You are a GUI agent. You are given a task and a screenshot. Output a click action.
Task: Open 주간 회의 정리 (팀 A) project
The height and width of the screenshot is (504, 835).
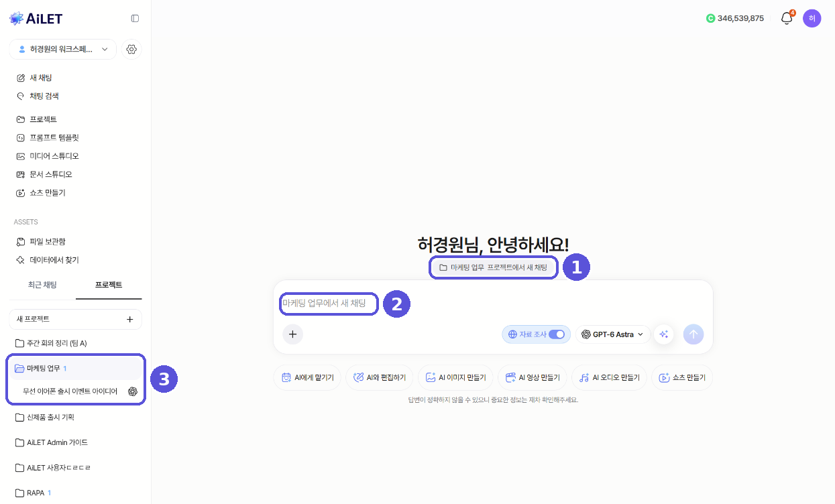75,343
